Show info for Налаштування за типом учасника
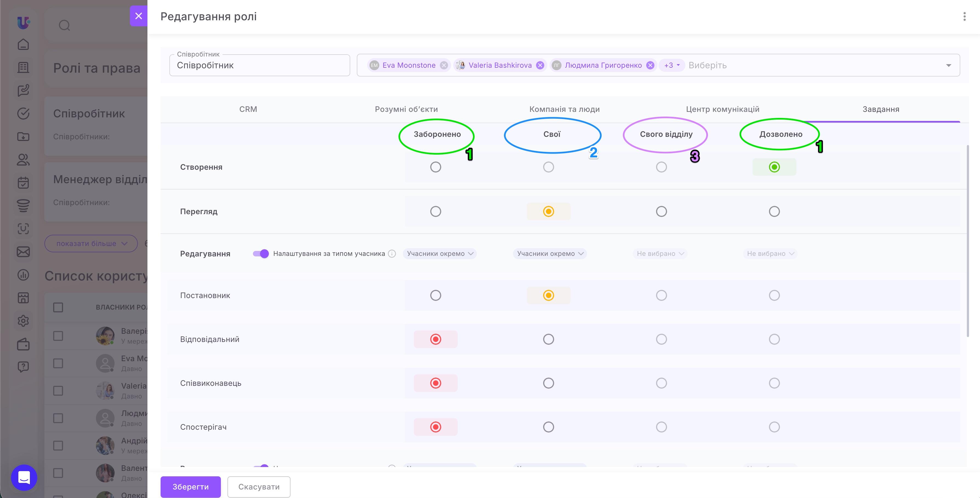The height and width of the screenshot is (498, 980). 392,254
